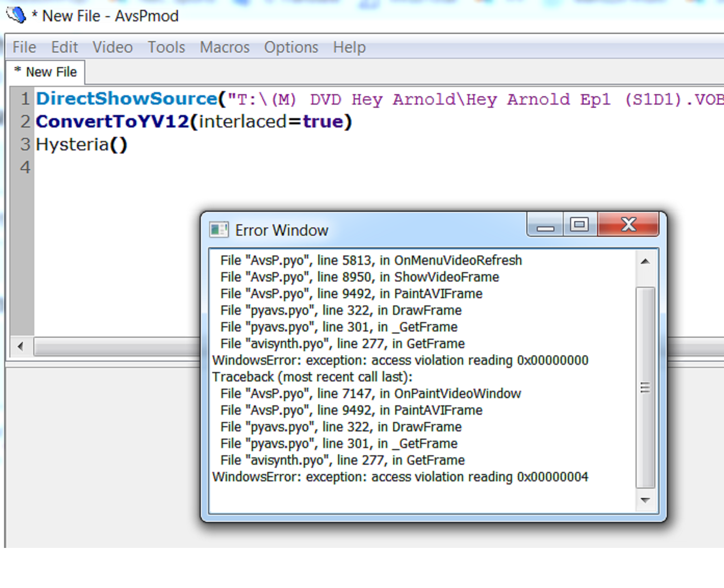724x588 pixels.
Task: Click the OnMenuVideoRefresh traceback line
Action: (x=371, y=260)
